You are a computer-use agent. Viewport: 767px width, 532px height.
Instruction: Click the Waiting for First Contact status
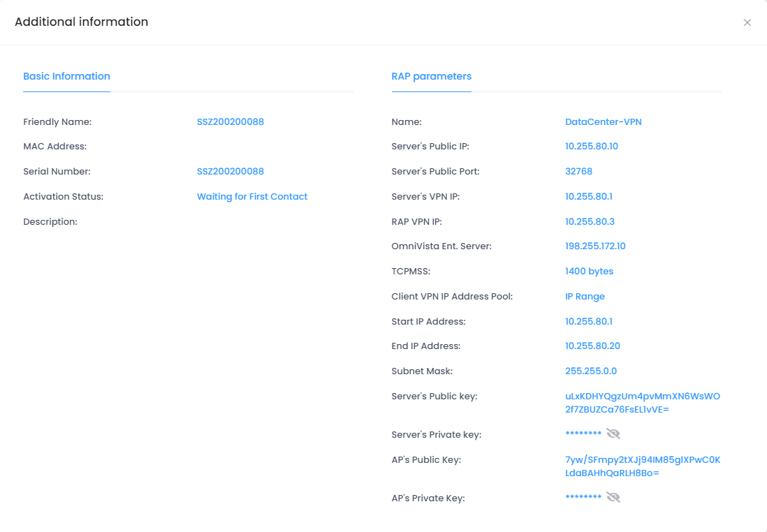tap(251, 196)
